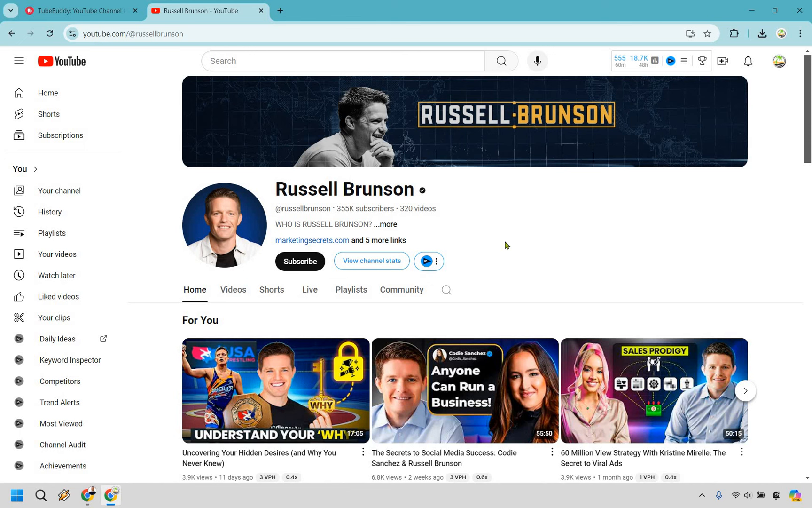Open TubeBuddy Channel Audit

pos(63,445)
